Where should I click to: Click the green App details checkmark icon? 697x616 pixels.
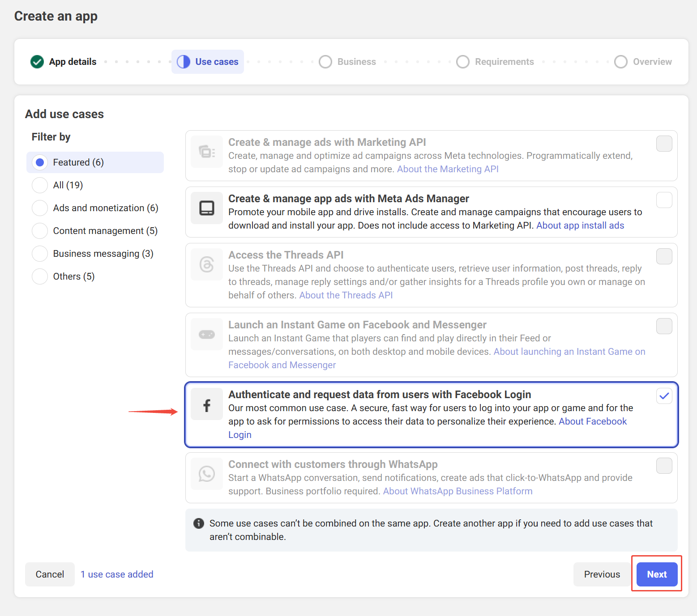pyautogui.click(x=37, y=62)
